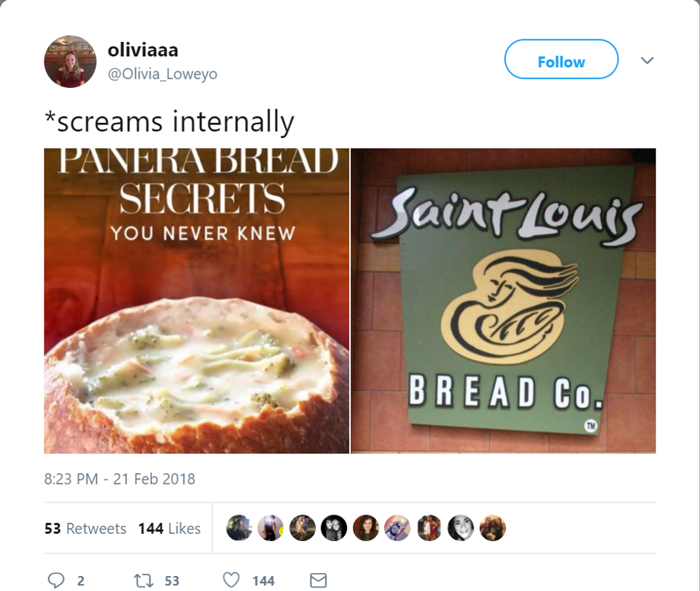Screen dimensions: 700x591
Task: Click the "*screams internally" tweet text
Action: [x=169, y=122]
